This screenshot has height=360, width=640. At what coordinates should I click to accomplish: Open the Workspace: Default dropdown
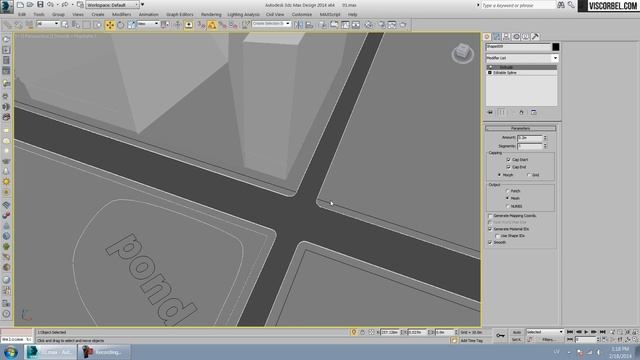(113, 5)
